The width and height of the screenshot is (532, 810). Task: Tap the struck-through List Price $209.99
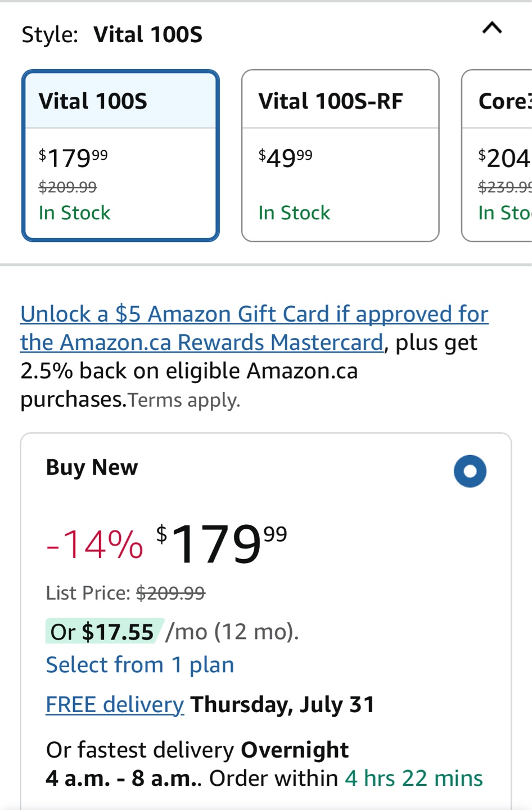170,593
